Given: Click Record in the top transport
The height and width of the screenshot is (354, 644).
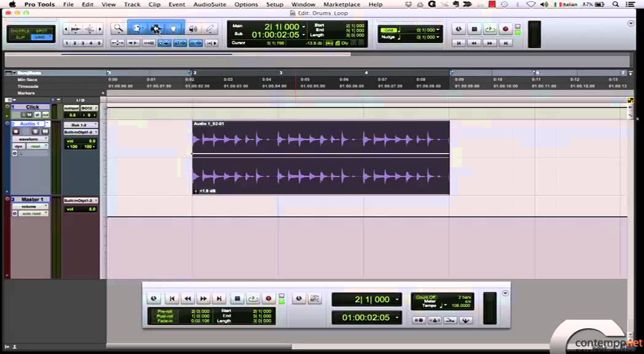Looking at the screenshot, I should [x=506, y=29].
